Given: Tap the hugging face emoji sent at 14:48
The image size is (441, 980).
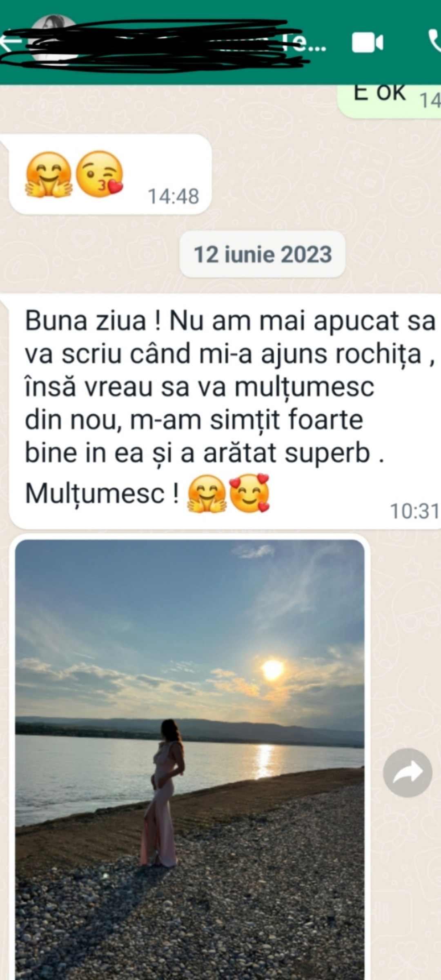Looking at the screenshot, I should pos(49,174).
